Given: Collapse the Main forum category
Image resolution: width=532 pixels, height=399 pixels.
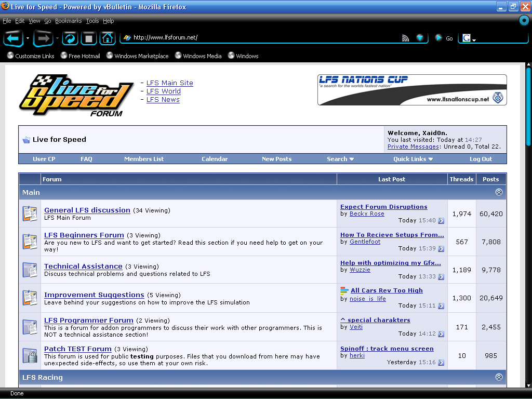Looking at the screenshot, I should (499, 192).
